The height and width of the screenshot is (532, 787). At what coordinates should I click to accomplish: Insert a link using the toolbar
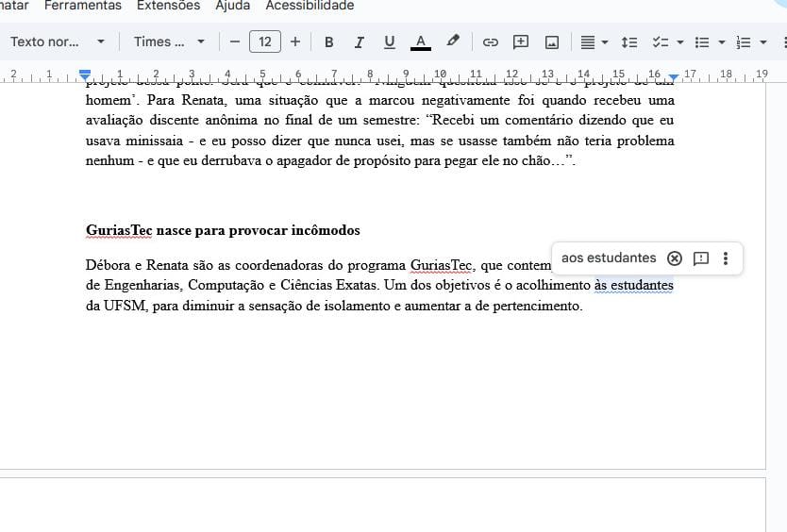(490, 42)
